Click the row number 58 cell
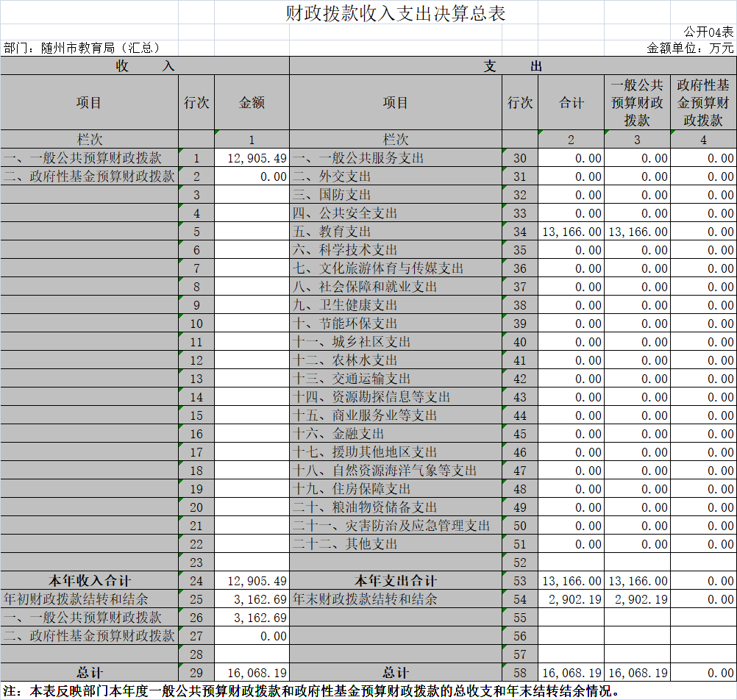This screenshot has height=700, width=737. point(520,673)
